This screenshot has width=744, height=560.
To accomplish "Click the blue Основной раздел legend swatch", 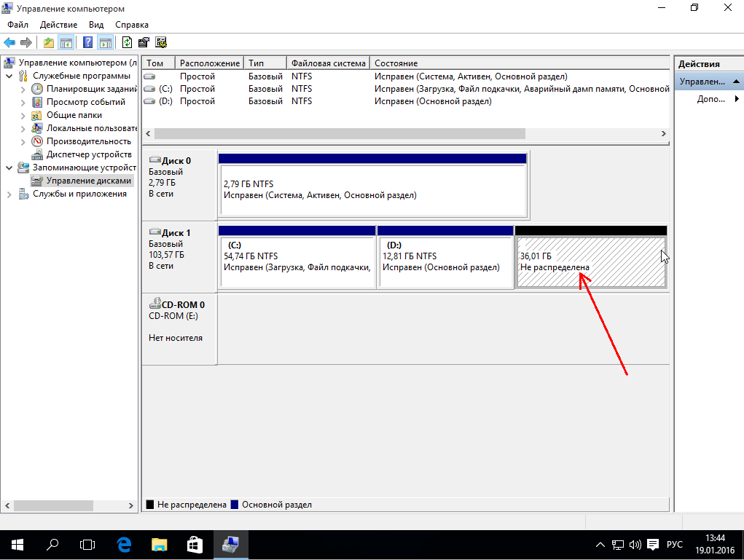I will tap(235, 504).
